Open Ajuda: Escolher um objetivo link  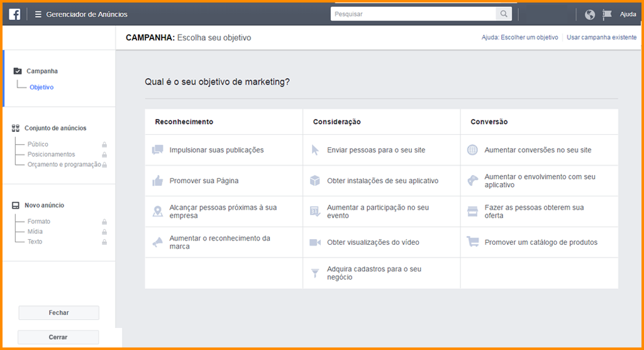[x=519, y=38]
